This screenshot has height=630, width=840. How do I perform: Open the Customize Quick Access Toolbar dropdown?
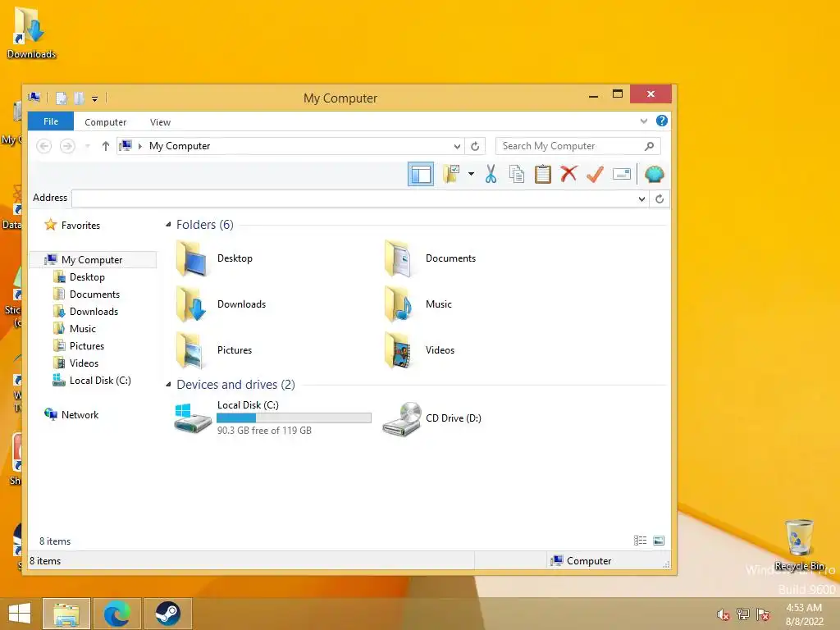pyautogui.click(x=95, y=98)
